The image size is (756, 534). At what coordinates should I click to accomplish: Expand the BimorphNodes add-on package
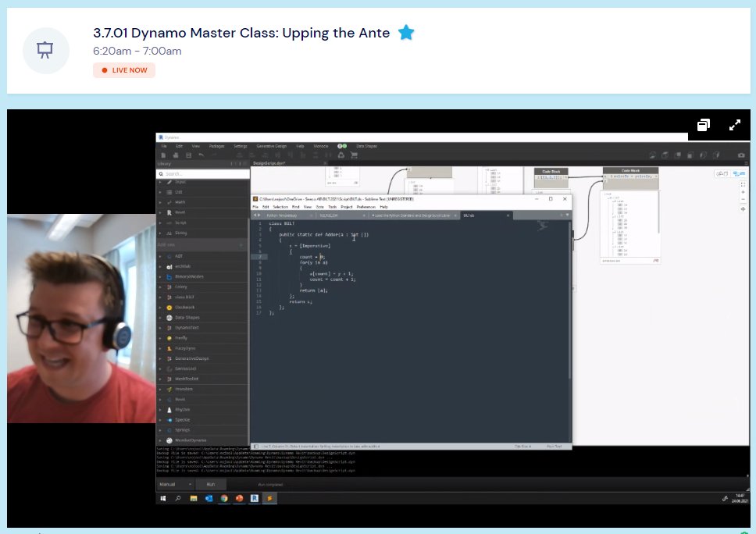(203, 276)
